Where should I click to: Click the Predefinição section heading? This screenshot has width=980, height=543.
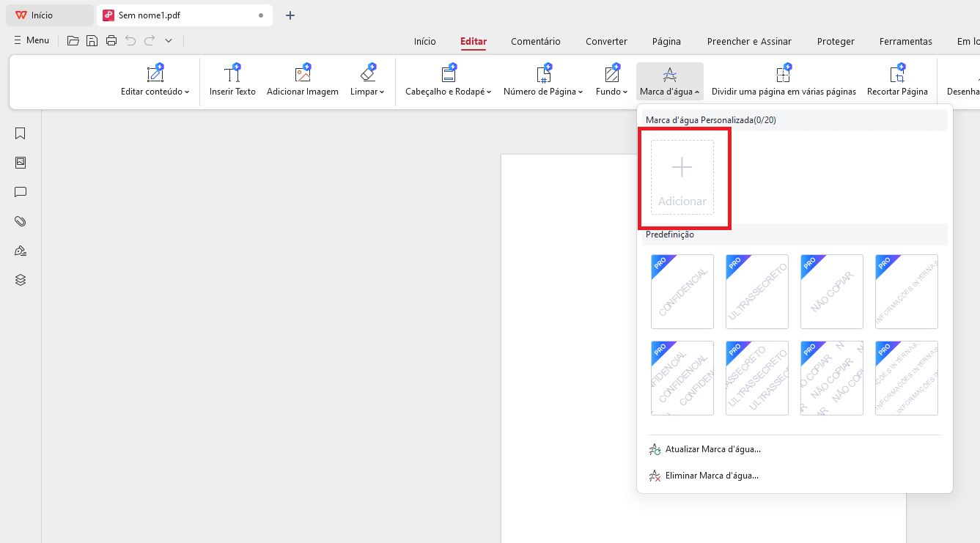click(x=670, y=234)
